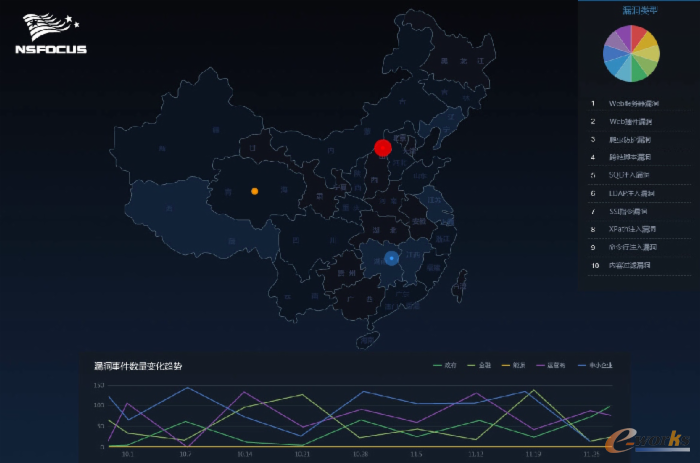Select rank 6 LDAP injection vulnerability
This screenshot has width=700, height=463.
[630, 193]
